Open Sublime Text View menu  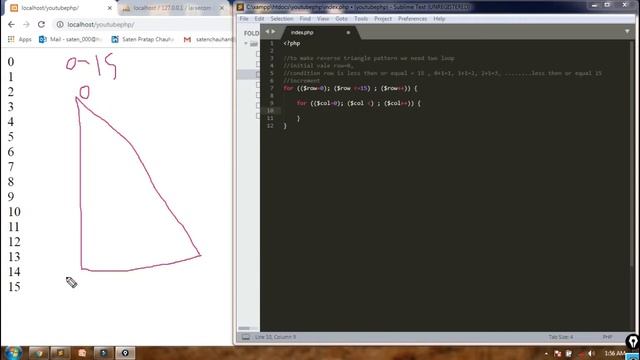[x=322, y=19]
